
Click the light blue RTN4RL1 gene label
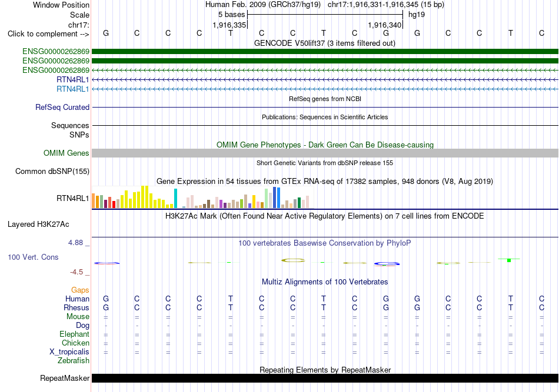(x=73, y=89)
